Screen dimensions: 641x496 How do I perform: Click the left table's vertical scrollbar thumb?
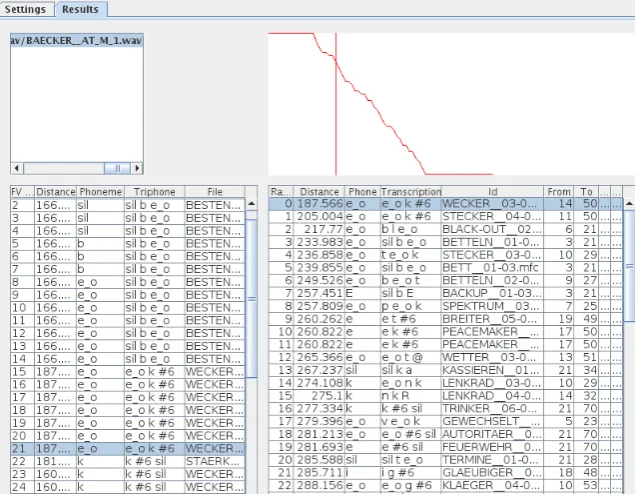pos(251,298)
